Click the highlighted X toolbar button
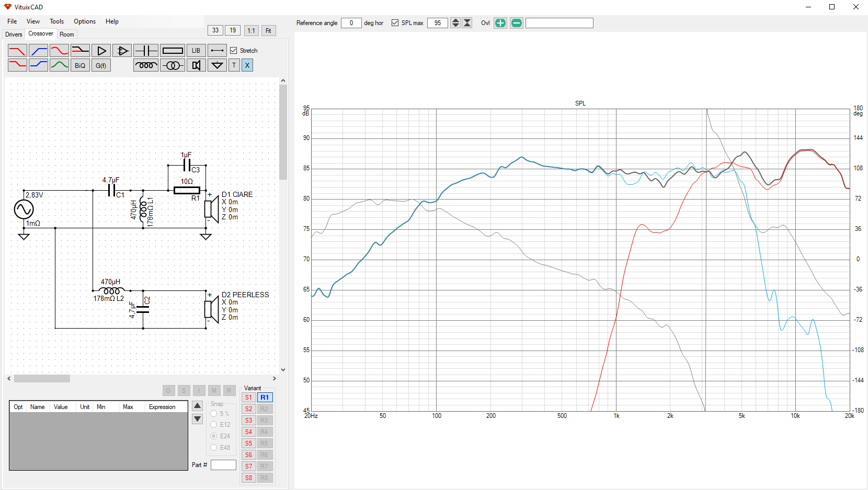This screenshot has width=868, height=490. pos(247,65)
